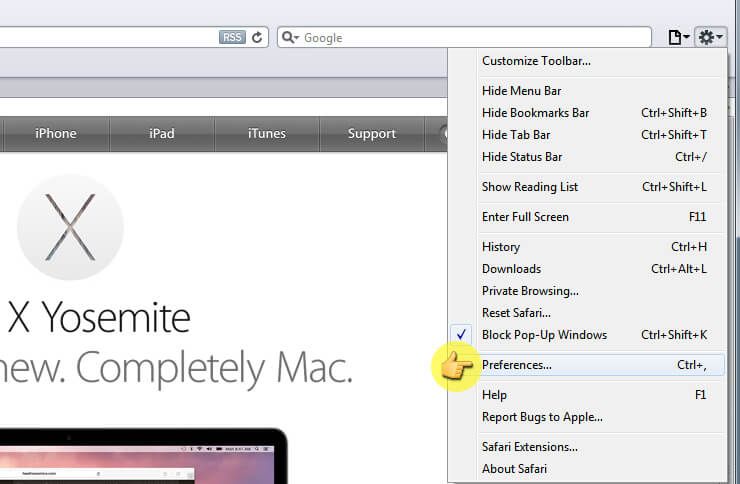Choose Show Reading List
Screen dimensions: 740x484
click(588, 187)
